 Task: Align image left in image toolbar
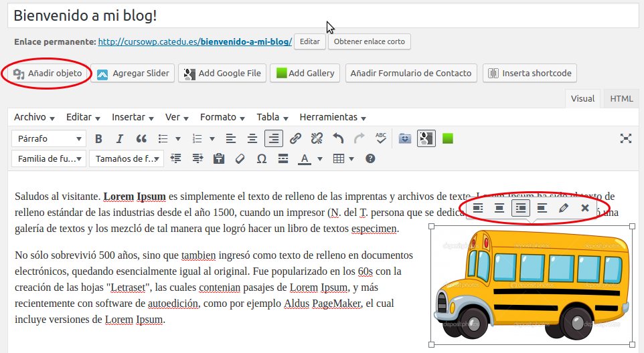coord(478,209)
